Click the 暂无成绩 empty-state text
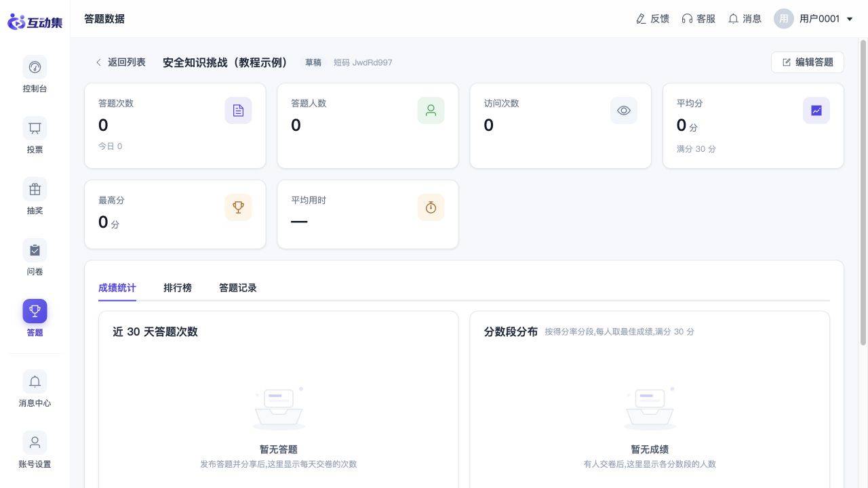868x488 pixels. coord(650,449)
